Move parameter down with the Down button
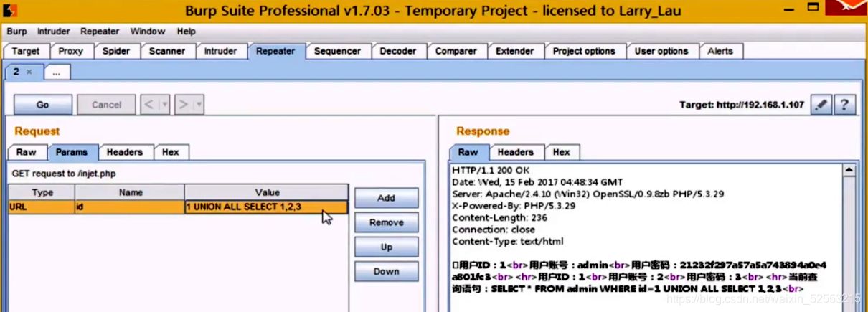Viewport: 868px width, 312px height. (386, 271)
